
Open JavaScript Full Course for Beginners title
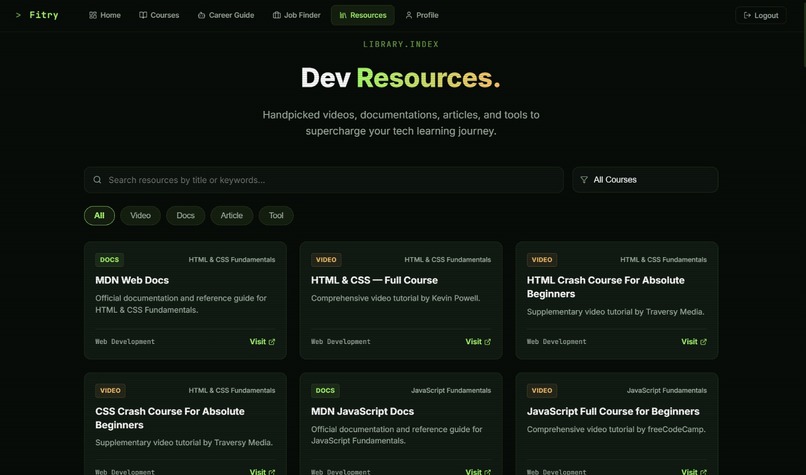tap(613, 411)
